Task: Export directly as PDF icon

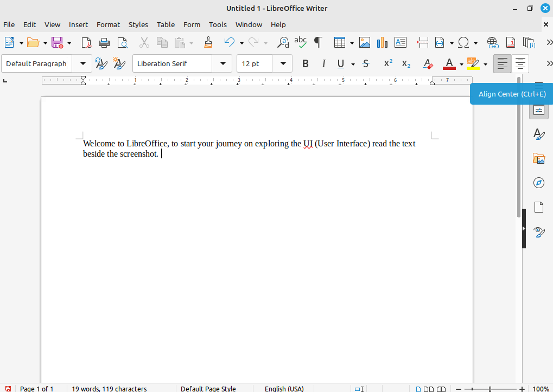Action: point(86,43)
